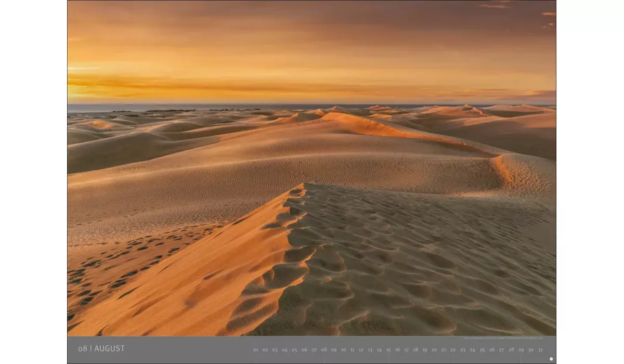Select day 18 on the calendar strip
Viewport: 624px width, 364px height.
tap(415, 350)
